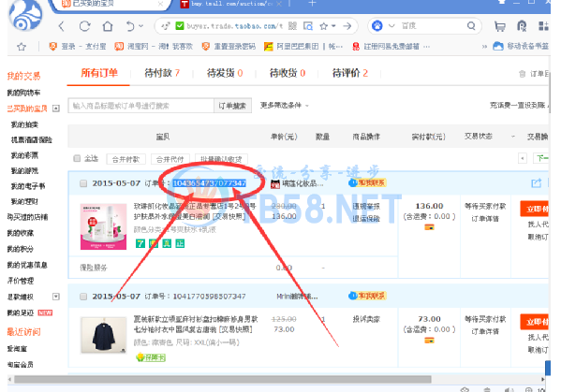Click the 订单搜索 button

[x=232, y=106]
